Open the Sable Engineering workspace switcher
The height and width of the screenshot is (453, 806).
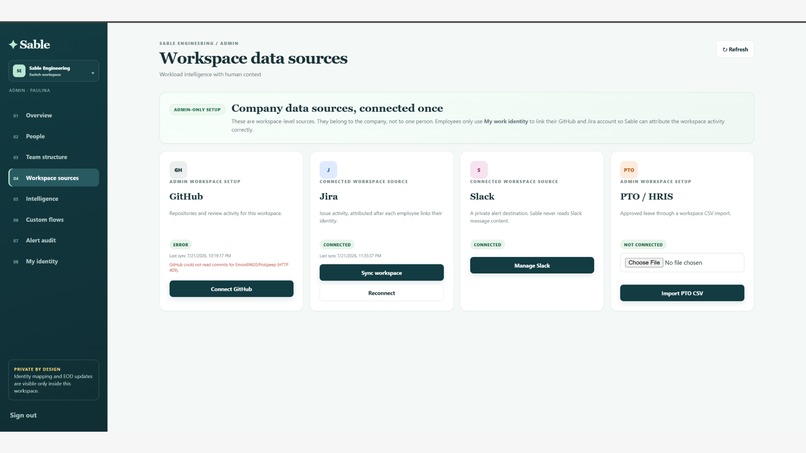(53, 71)
